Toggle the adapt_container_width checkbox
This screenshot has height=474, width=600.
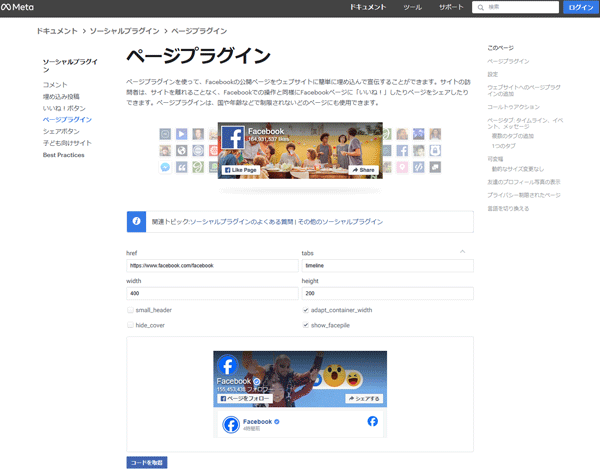click(305, 310)
